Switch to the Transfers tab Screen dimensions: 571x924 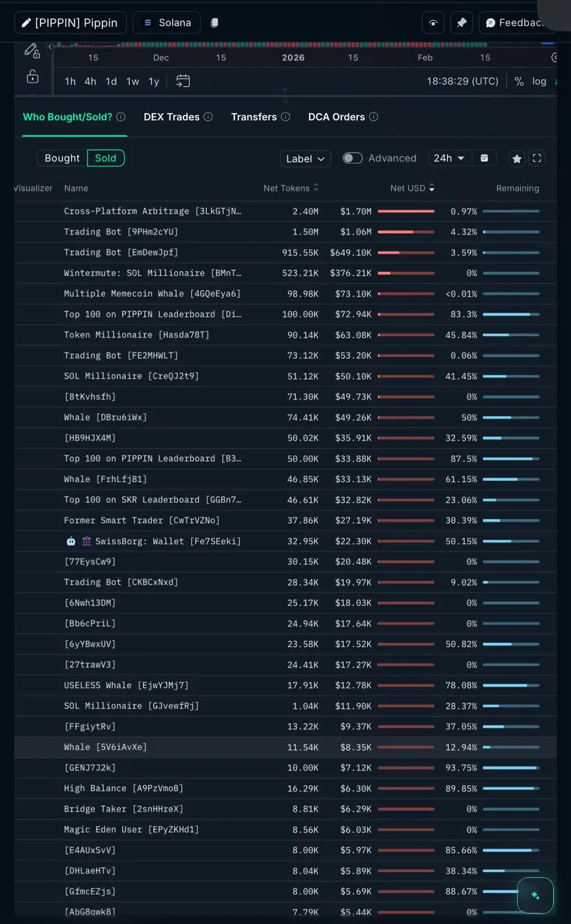pos(254,117)
